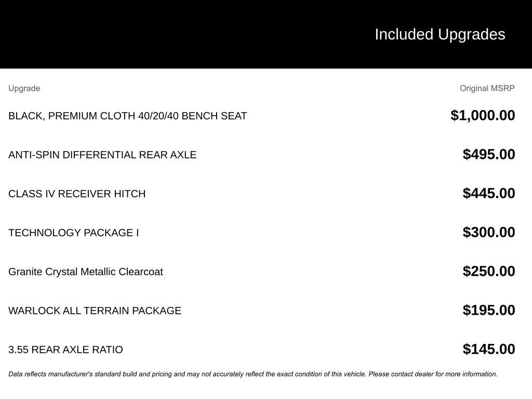Select Technology Package I upgrade
The height and width of the screenshot is (399, 532).
(x=73, y=233)
